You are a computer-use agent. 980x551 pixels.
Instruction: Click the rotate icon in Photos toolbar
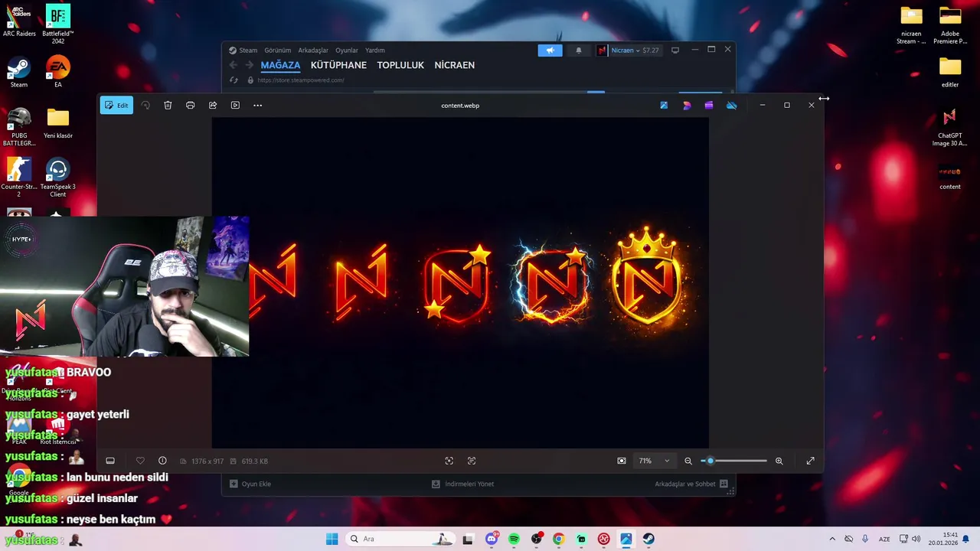click(145, 105)
